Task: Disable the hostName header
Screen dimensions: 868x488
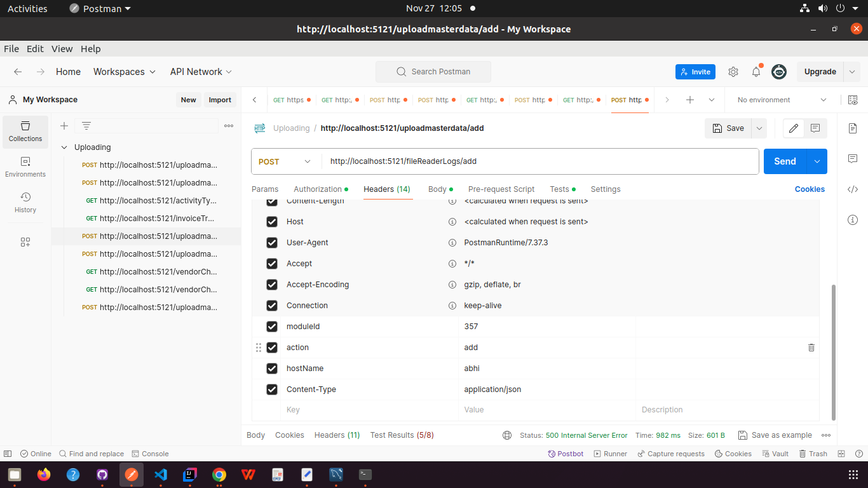Action: coord(272,369)
